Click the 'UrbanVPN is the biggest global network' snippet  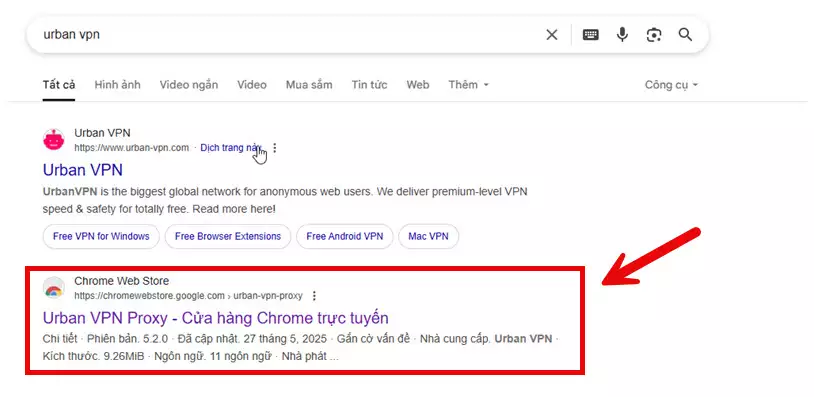click(284, 200)
